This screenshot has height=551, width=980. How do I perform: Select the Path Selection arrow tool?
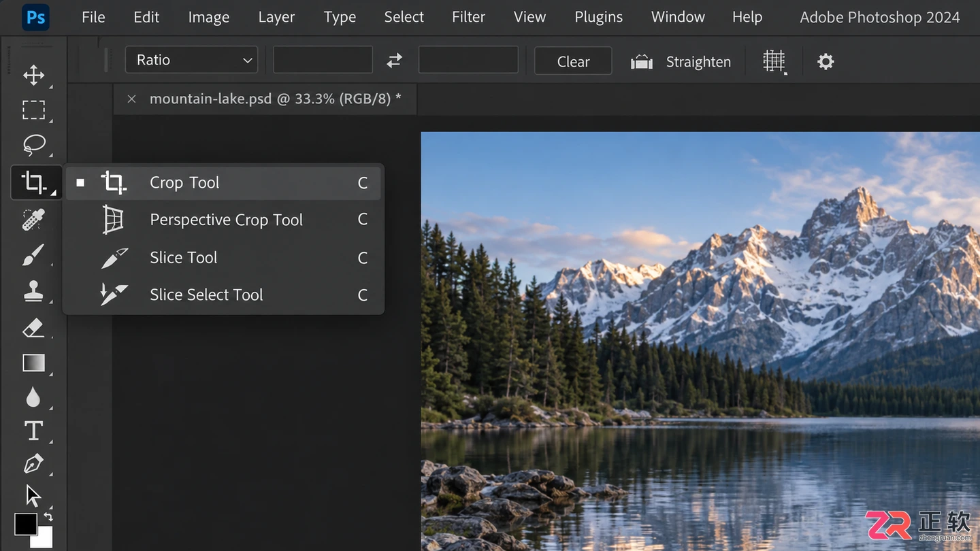click(33, 495)
